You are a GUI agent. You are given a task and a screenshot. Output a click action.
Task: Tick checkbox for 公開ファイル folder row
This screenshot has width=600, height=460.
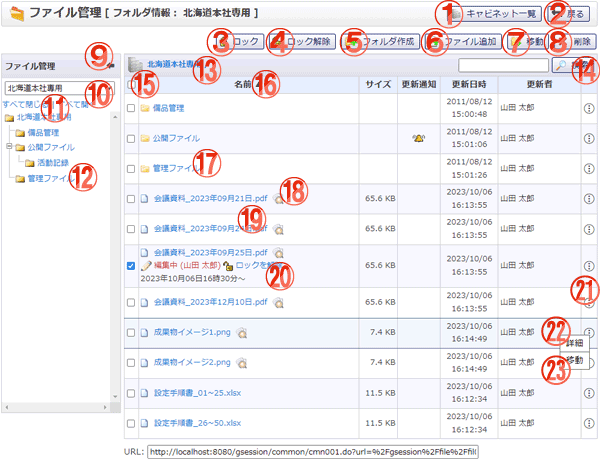coord(131,139)
